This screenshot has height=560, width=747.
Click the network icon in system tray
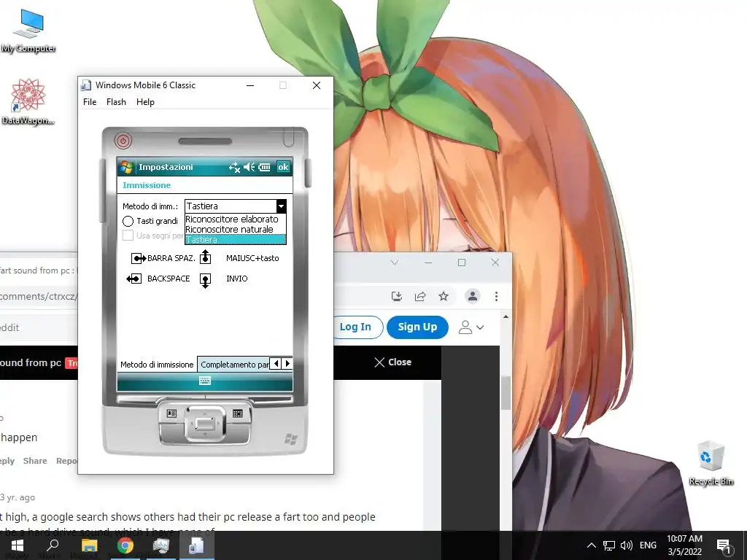click(x=609, y=545)
